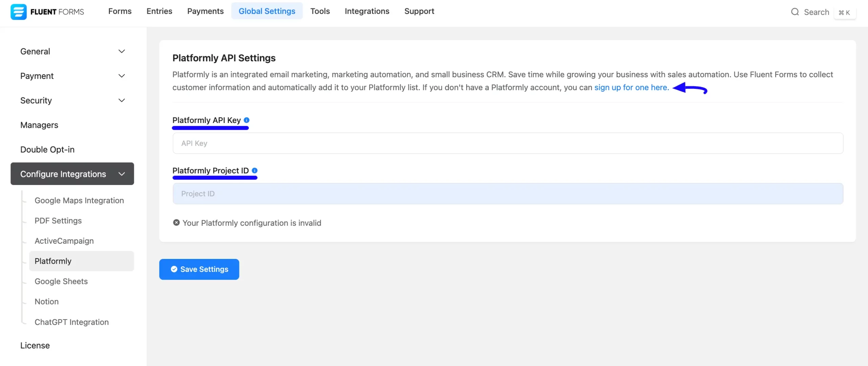Screen dimensions: 868x366
Task: Select the Global Settings tab
Action: 267,11
